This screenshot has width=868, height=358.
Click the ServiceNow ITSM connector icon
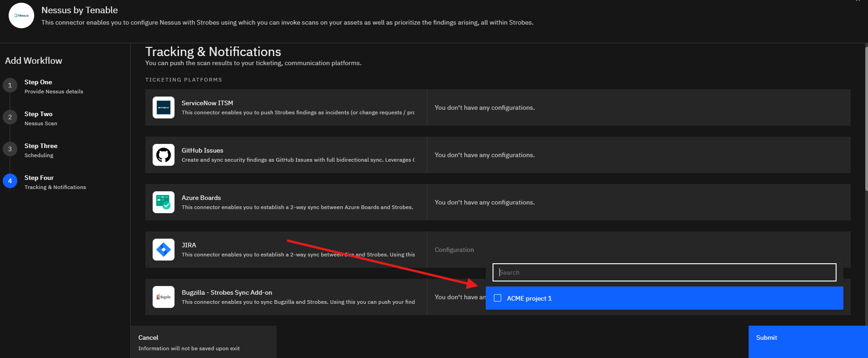point(164,107)
